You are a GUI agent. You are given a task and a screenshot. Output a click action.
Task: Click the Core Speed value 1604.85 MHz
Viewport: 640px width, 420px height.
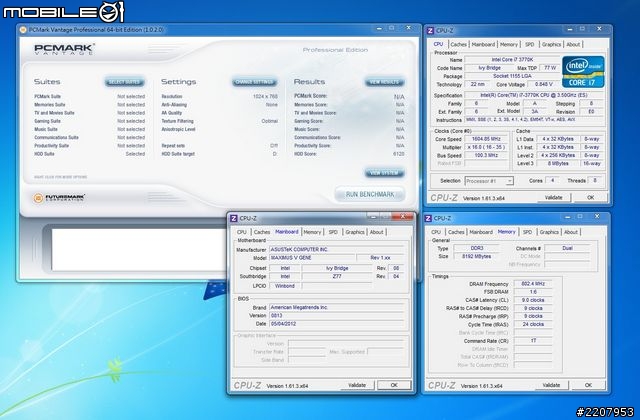coord(486,139)
